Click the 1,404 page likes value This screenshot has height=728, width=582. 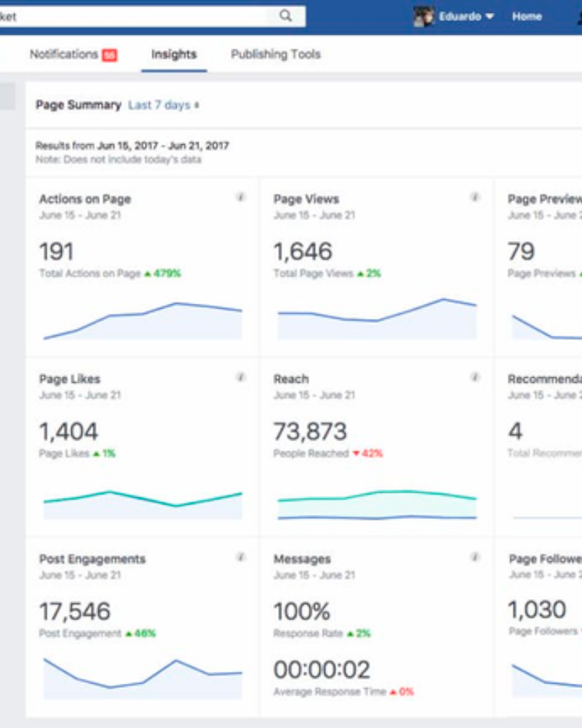[68, 431]
